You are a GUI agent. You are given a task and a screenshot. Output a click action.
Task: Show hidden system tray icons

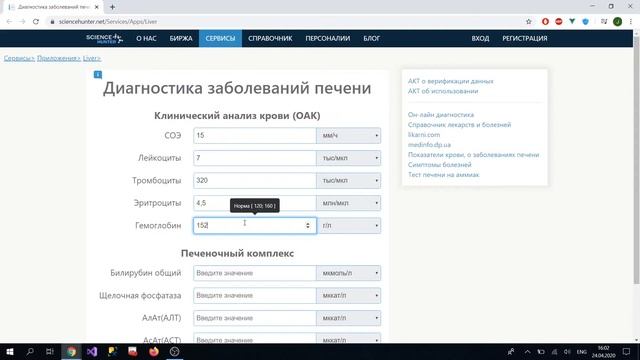(x=527, y=352)
